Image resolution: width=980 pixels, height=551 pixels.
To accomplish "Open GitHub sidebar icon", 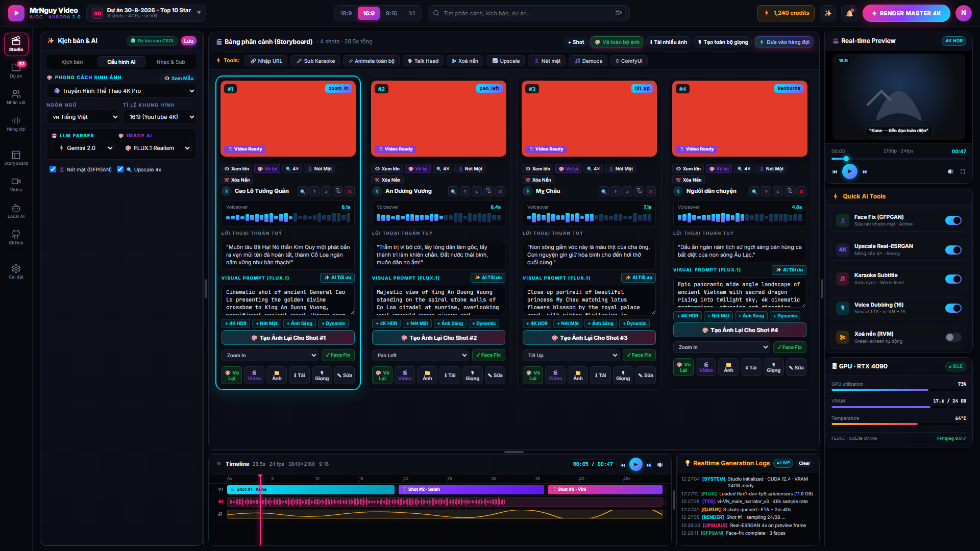I will coord(16,238).
